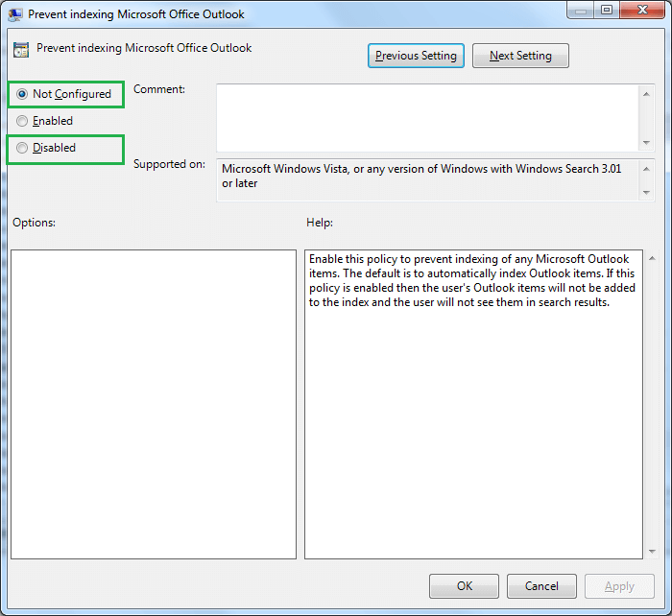
Task: Click the 'Comment:' label
Action: click(159, 89)
